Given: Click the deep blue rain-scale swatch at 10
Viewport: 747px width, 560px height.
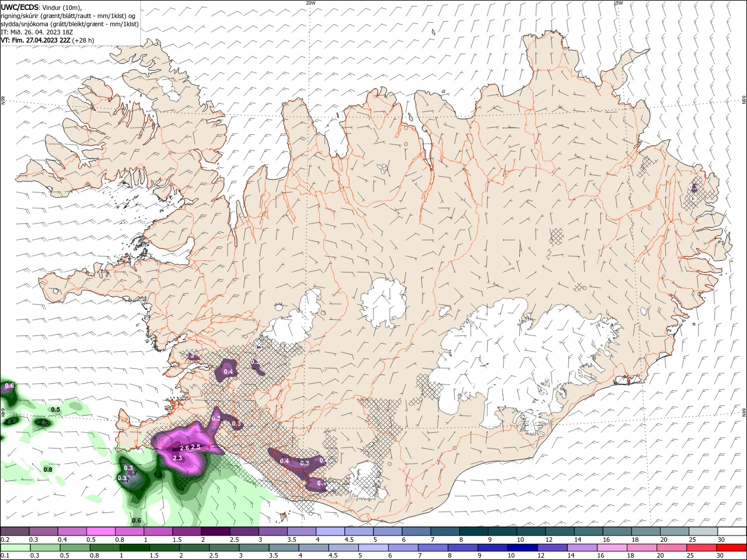Looking at the screenshot, I should (522, 548).
